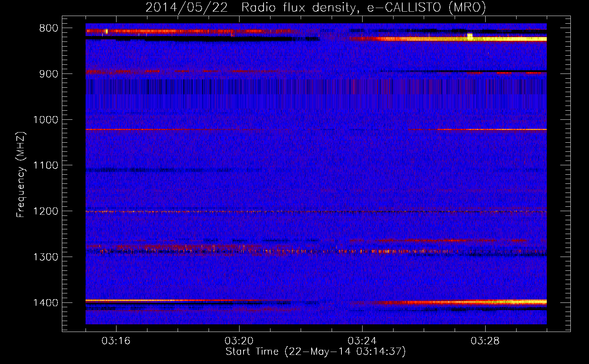589x364 pixels.
Task: Click the dotted line at 1200 MHz
Action: (316, 211)
